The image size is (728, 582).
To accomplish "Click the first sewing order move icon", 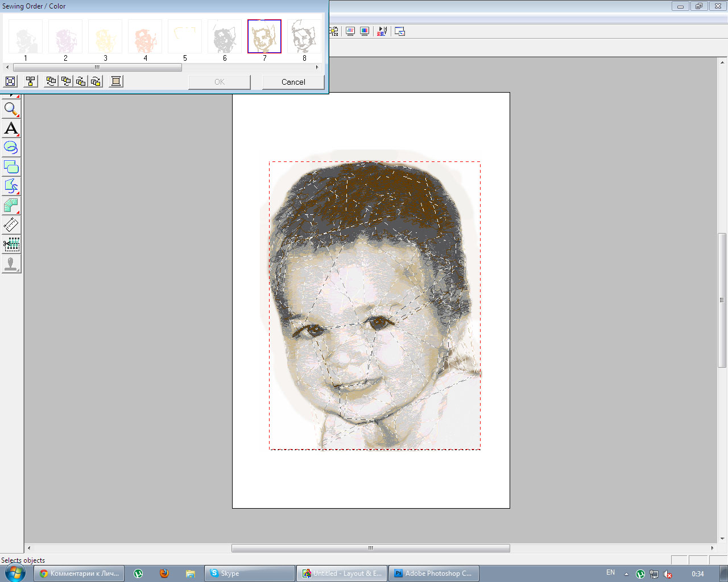I will point(51,81).
